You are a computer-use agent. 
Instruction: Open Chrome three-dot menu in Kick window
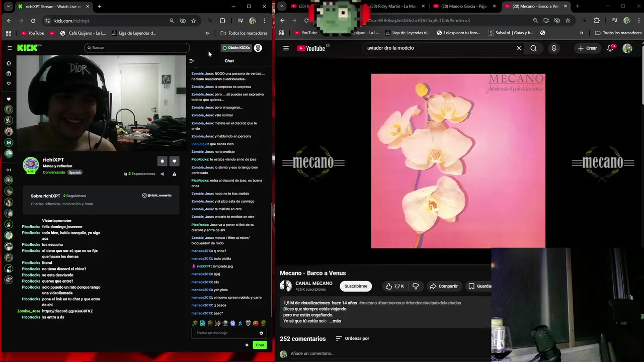pos(265,21)
